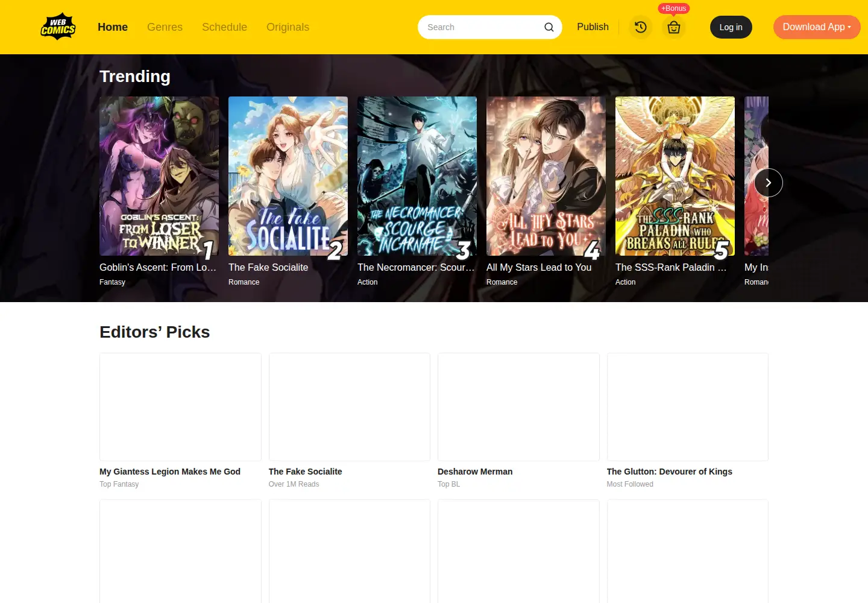
Task: Open Goblin's Ascent cover thumbnail
Action: tap(159, 176)
